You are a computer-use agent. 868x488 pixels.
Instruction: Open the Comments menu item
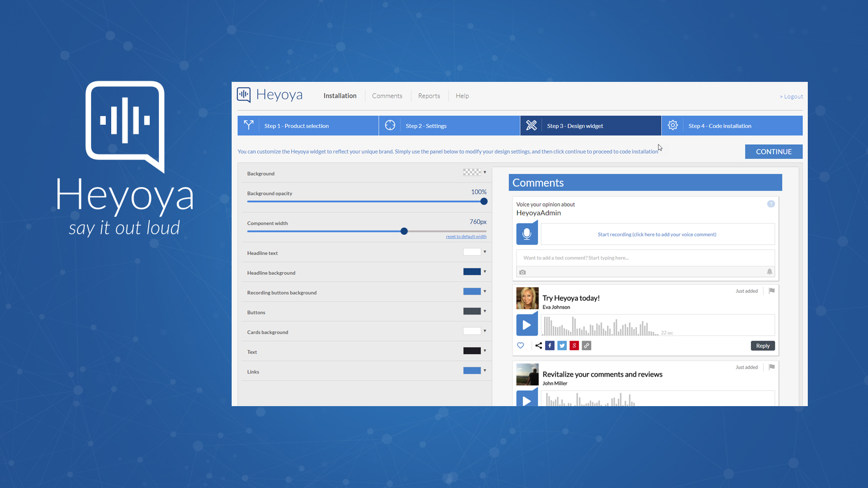tap(387, 96)
